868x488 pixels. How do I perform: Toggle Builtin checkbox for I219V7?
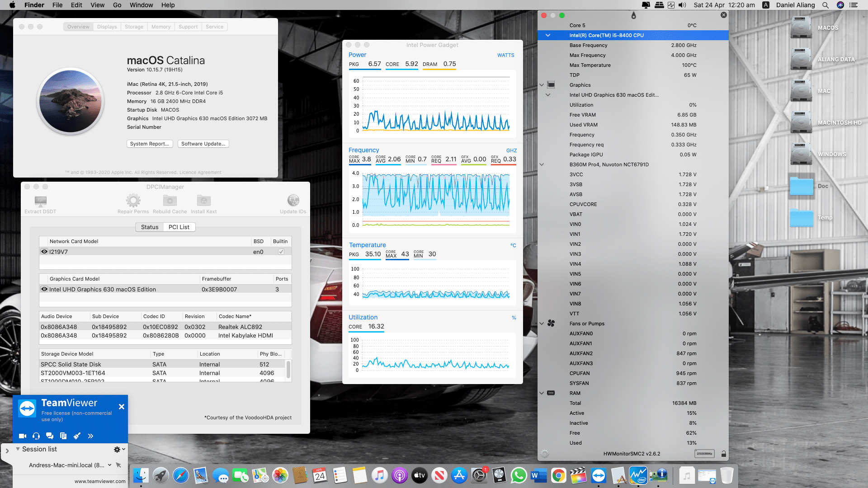[x=281, y=252]
